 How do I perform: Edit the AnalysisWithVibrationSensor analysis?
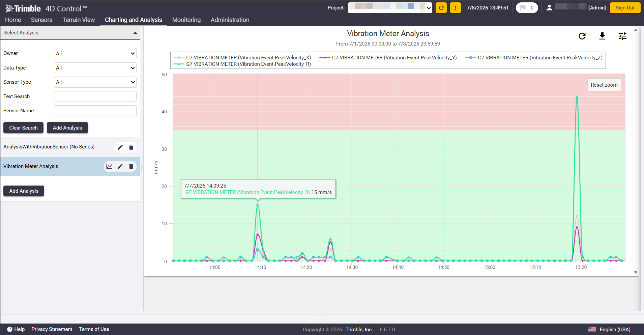click(x=120, y=147)
